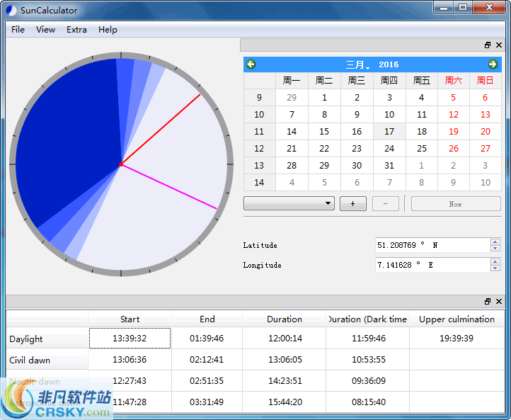511x420 pixels.
Task: Close the sun times table panel
Action: [x=499, y=302]
